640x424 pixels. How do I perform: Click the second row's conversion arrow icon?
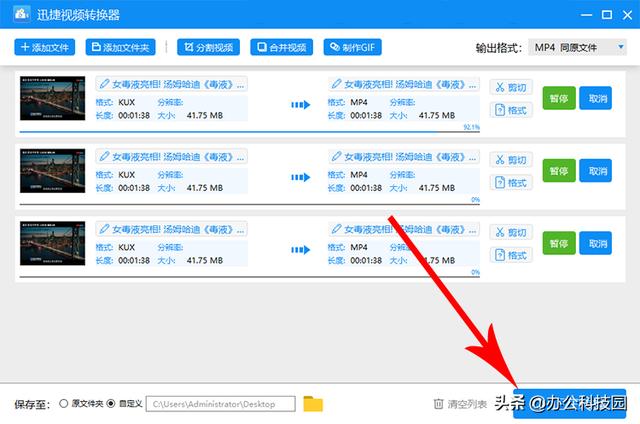point(301,177)
